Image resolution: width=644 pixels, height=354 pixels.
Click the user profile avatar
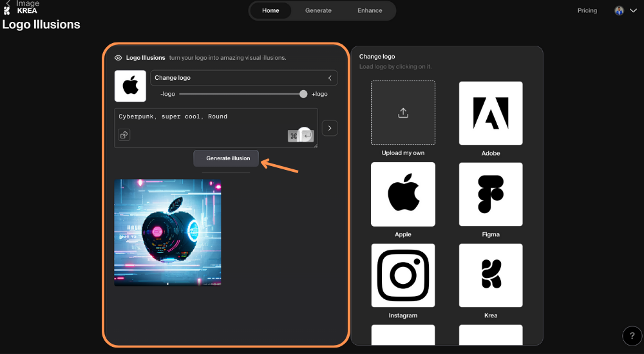[x=619, y=11]
